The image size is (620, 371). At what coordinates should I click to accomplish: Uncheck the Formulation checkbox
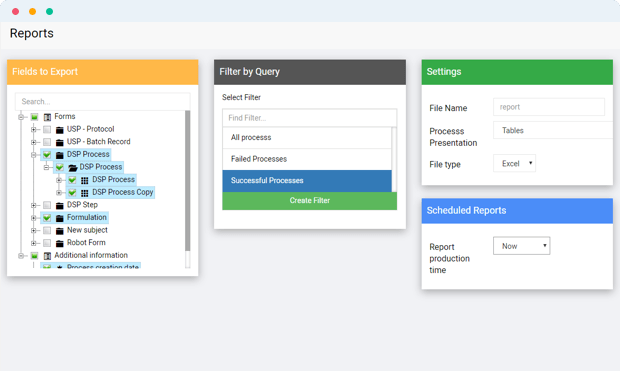tap(47, 218)
